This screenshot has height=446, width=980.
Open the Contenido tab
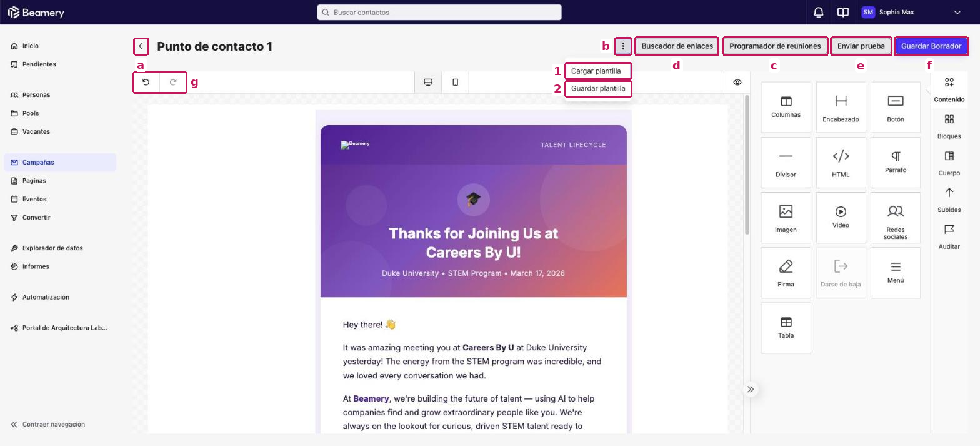coord(949,90)
